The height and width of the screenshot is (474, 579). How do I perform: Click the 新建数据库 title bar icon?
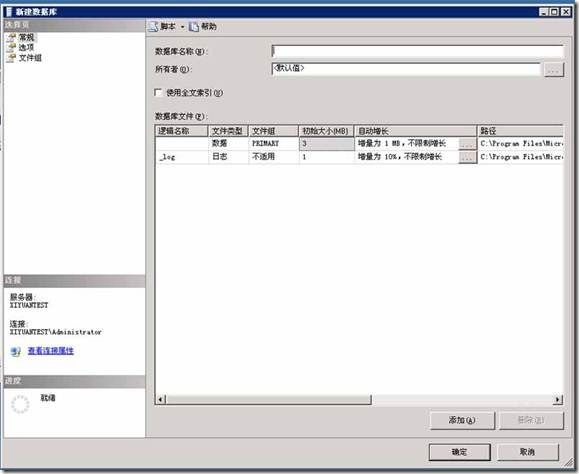[9, 11]
